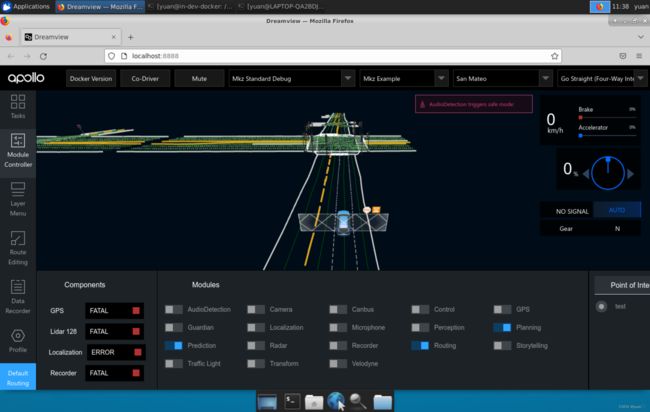Open the Go Straight scenario dropdown
The image size is (650, 412).
click(602, 78)
